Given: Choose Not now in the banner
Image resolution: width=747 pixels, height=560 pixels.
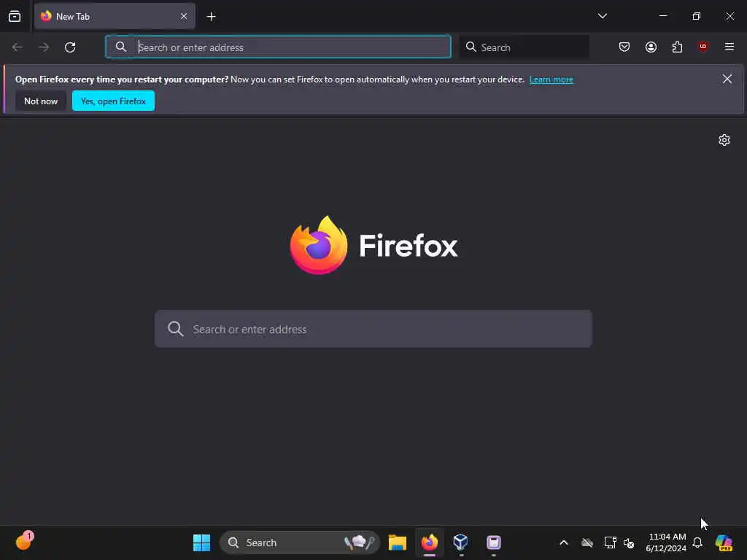Looking at the screenshot, I should coord(41,101).
